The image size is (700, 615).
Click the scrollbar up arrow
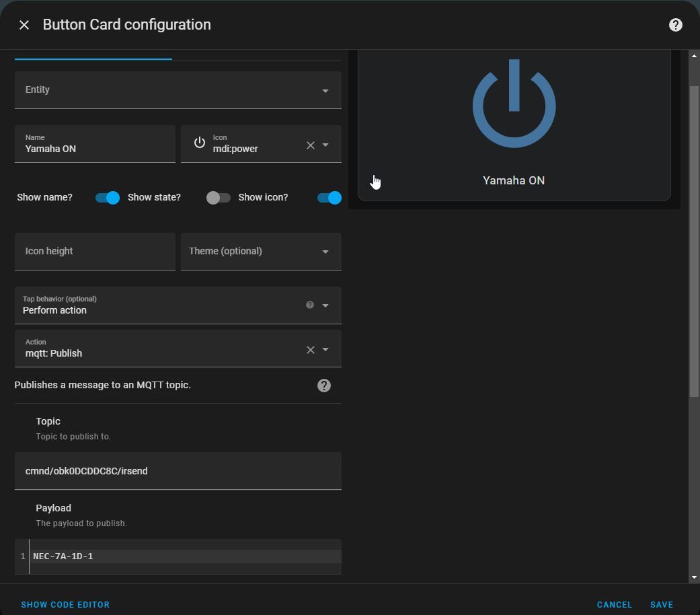[x=694, y=56]
